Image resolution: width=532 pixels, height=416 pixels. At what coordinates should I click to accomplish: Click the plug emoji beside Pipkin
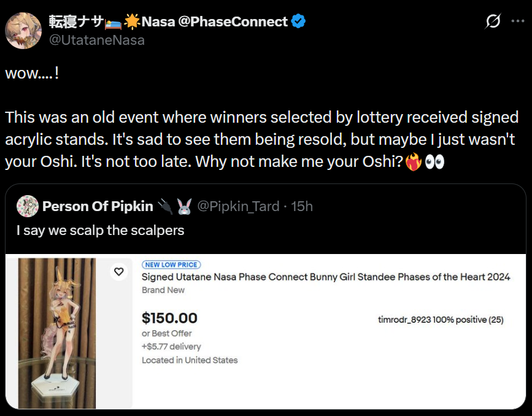[x=165, y=207]
